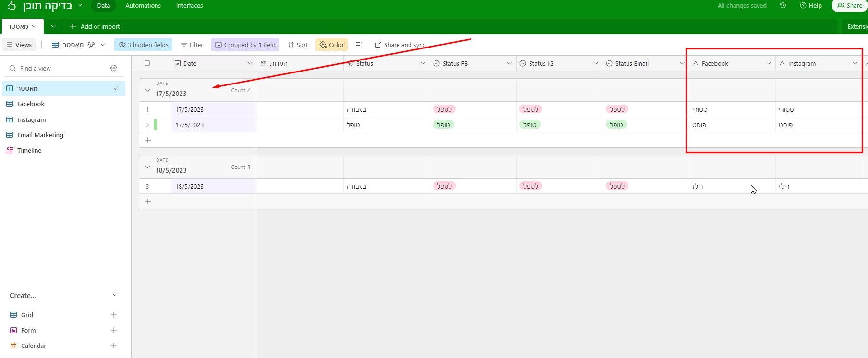Screen dimensions: 868x358
Task: Add a Form view with plus icon
Action: tap(114, 330)
